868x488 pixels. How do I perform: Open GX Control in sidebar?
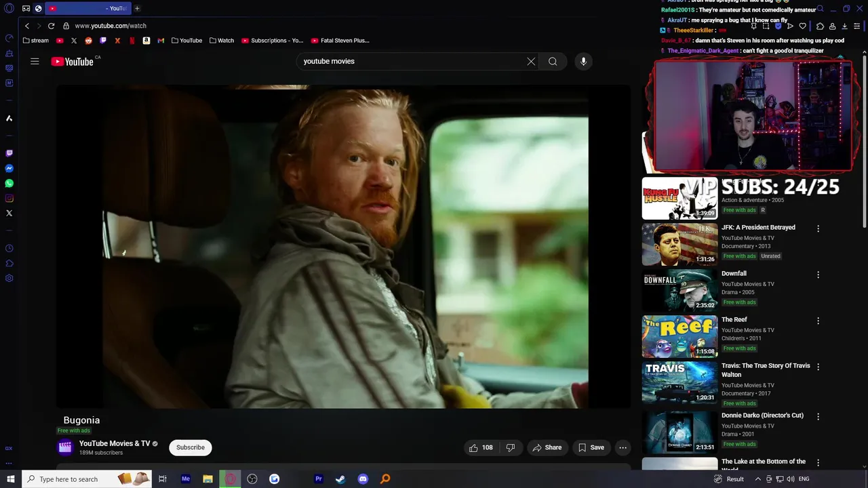click(9, 38)
